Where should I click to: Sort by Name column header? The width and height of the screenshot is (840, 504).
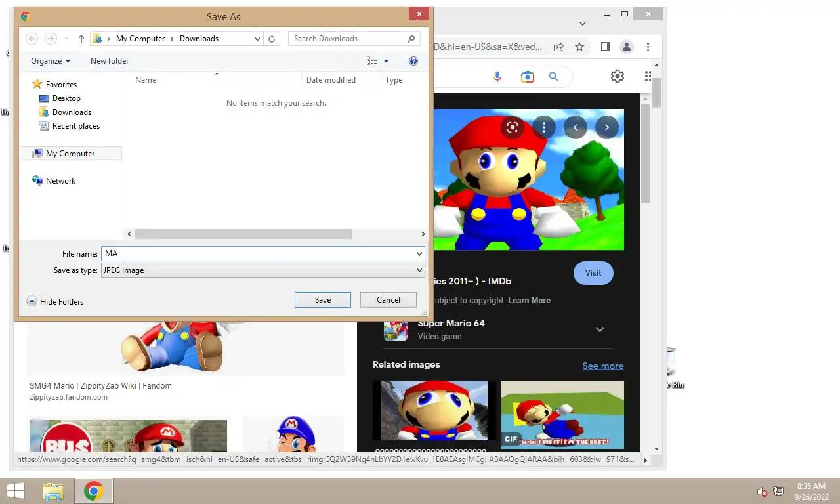(x=146, y=80)
